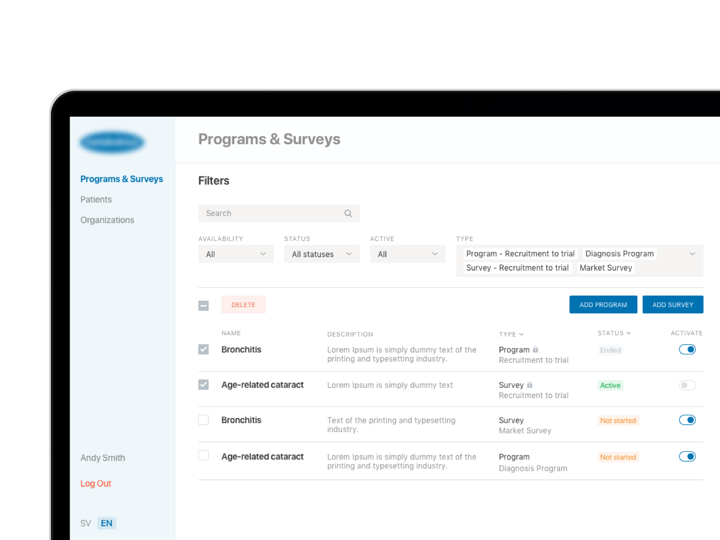Screen dimensions: 720x540
Task: Click the Program - Recruitment to trial tag
Action: [x=520, y=253]
